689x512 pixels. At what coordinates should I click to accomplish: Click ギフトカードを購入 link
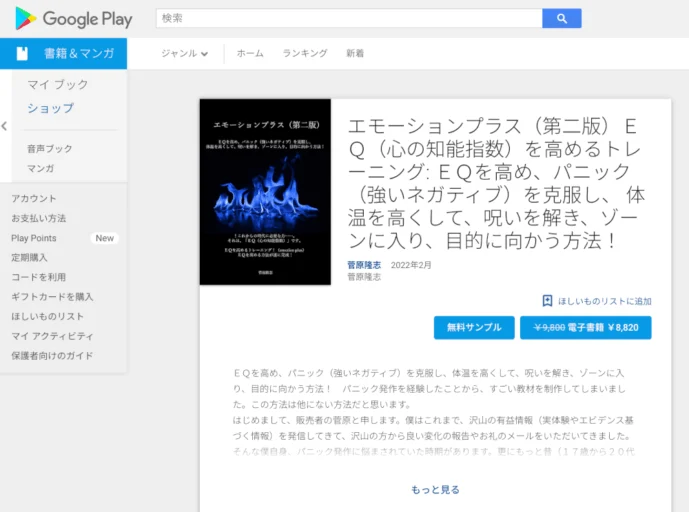point(52,297)
